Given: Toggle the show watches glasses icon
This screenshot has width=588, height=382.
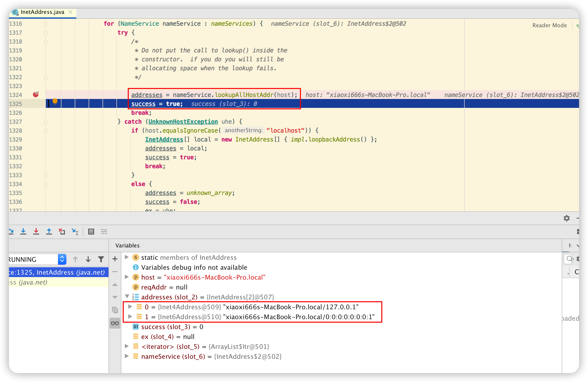Looking at the screenshot, I should (115, 323).
